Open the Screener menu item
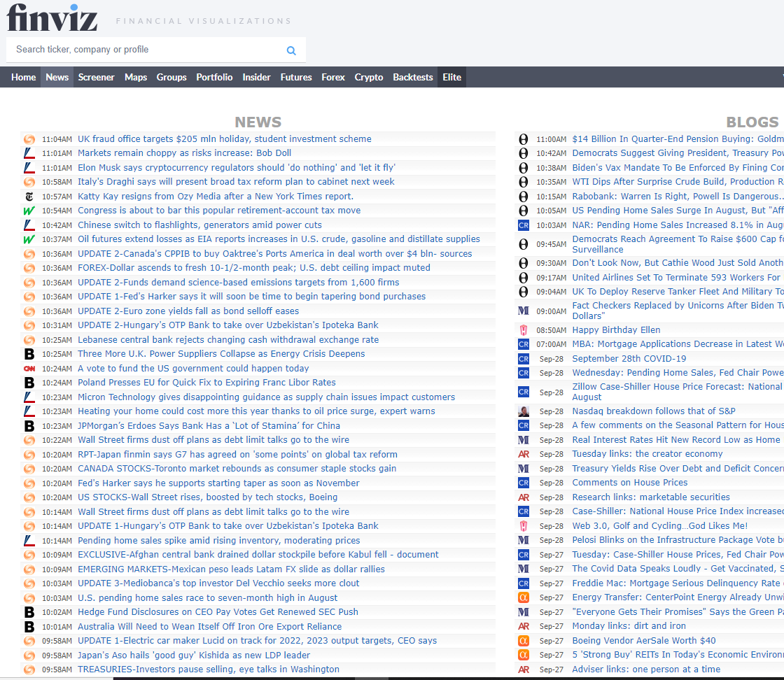 pyautogui.click(x=96, y=77)
